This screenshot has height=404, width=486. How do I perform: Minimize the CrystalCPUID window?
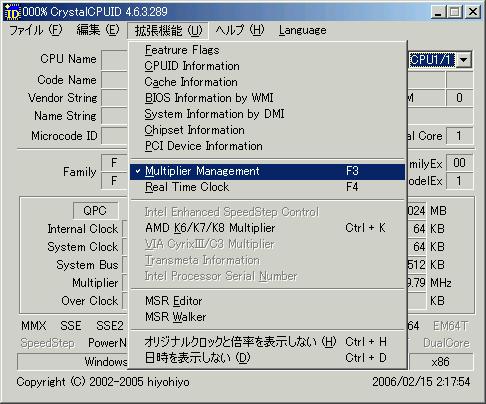tap(438, 12)
